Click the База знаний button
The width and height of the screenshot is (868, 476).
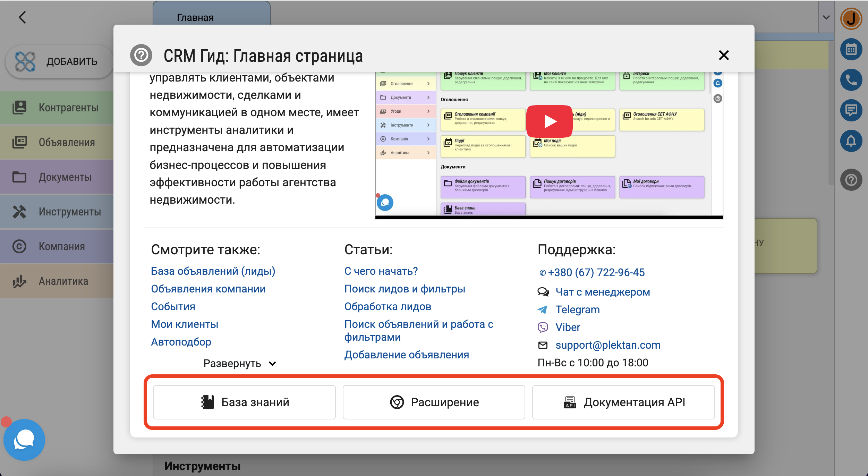click(244, 402)
